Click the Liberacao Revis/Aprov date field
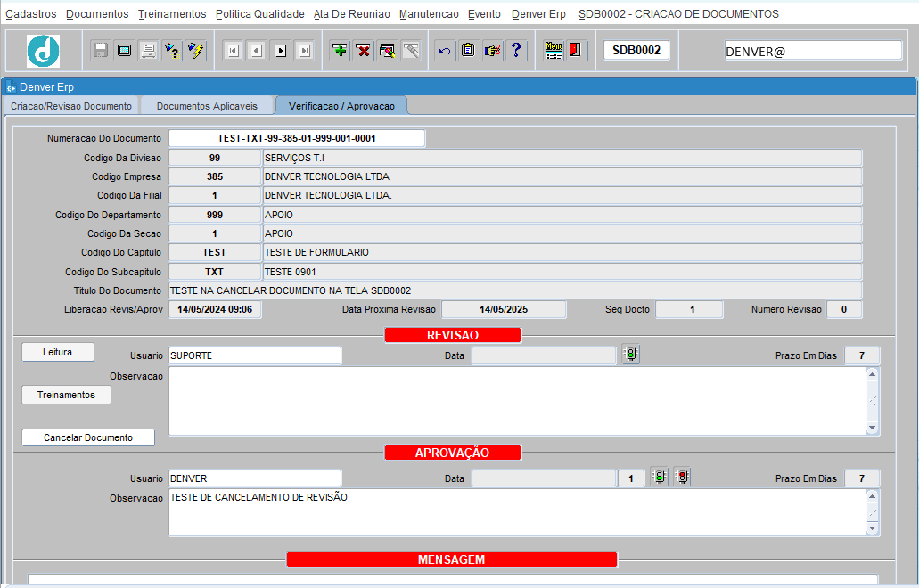This screenshot has width=919, height=588. tap(215, 309)
